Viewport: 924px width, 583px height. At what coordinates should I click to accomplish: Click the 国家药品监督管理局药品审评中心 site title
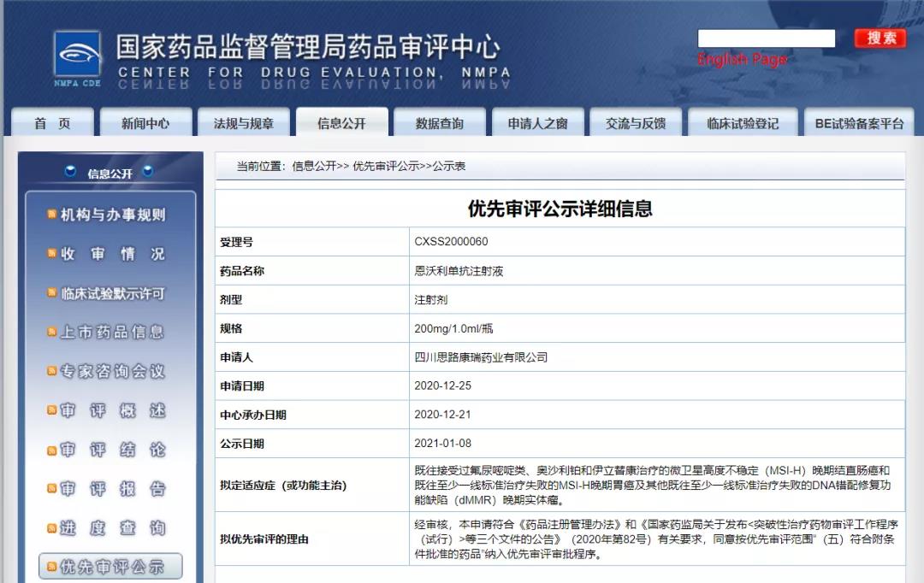tap(308, 47)
